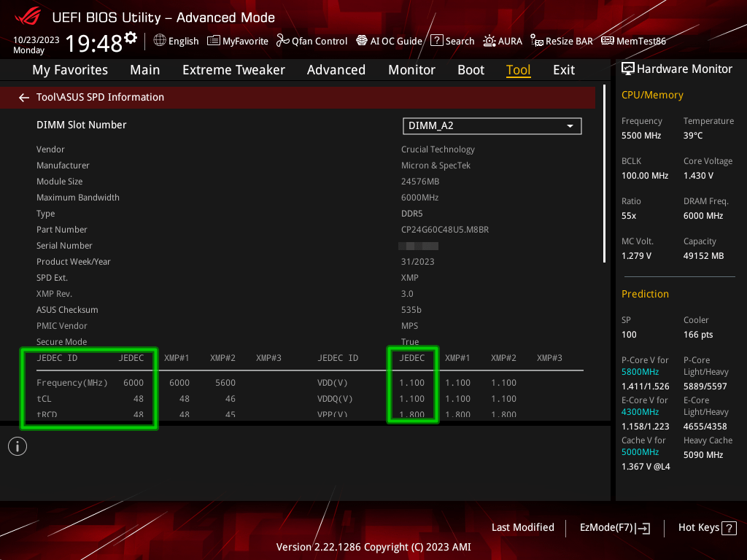Screen dimensions: 747x560
Task: Click the info help icon
Action: [x=18, y=447]
